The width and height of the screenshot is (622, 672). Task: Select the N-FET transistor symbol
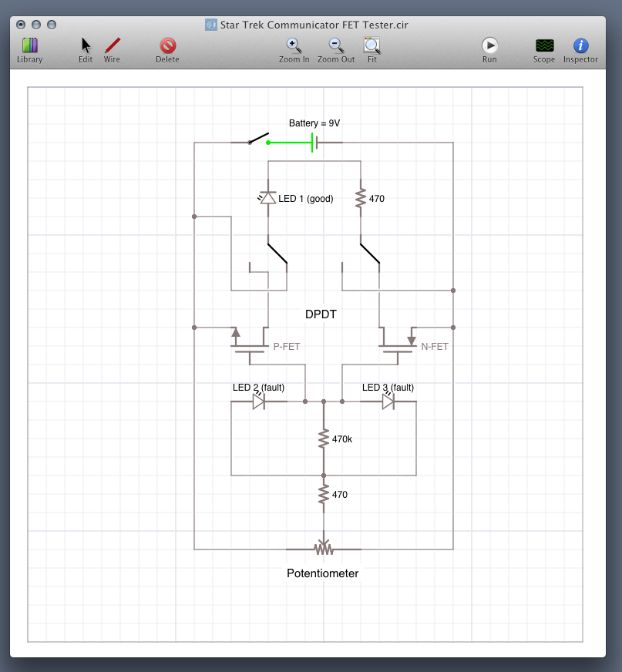(x=398, y=346)
